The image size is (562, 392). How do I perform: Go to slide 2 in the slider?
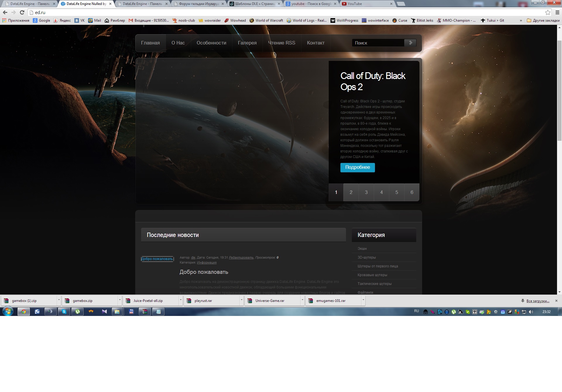tap(351, 192)
